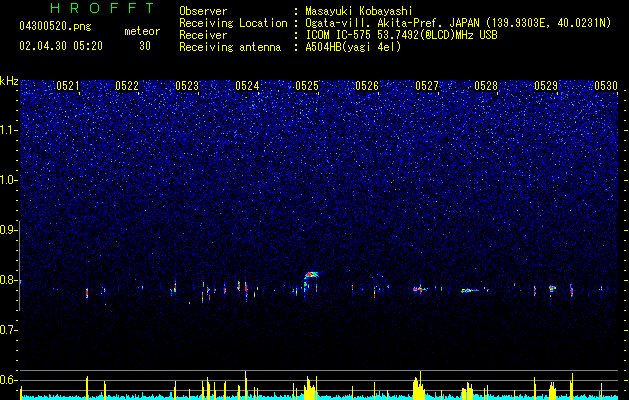Image resolution: width=629 pixels, height=400 pixels.
Task: Click the meteor label
Action: pyautogui.click(x=142, y=31)
